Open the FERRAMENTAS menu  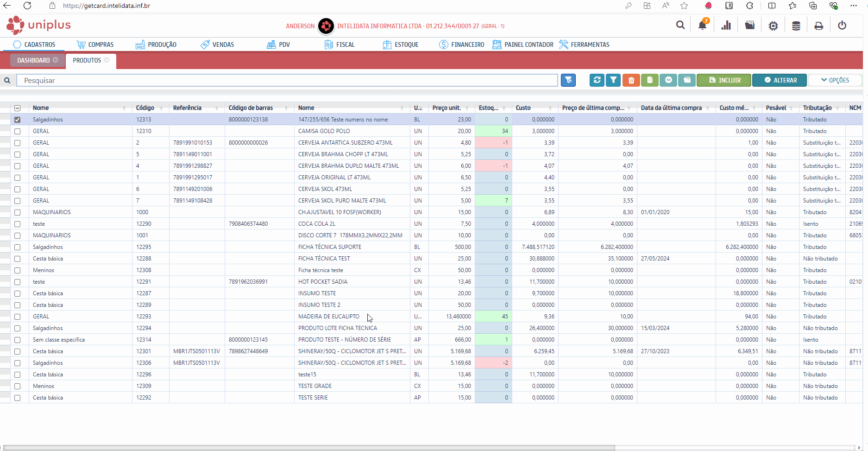[584, 44]
